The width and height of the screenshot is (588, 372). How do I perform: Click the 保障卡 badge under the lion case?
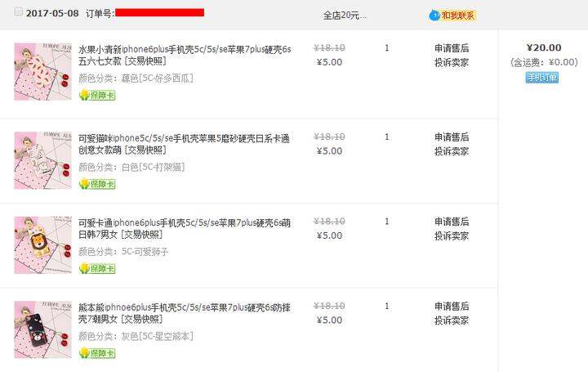(x=97, y=268)
